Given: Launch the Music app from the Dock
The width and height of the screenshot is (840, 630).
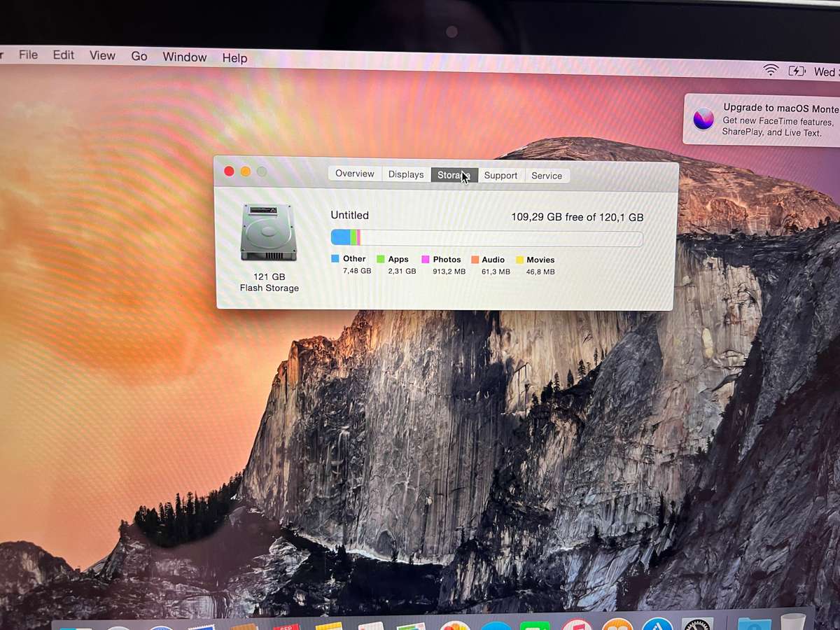Looking at the screenshot, I should click(x=575, y=625).
